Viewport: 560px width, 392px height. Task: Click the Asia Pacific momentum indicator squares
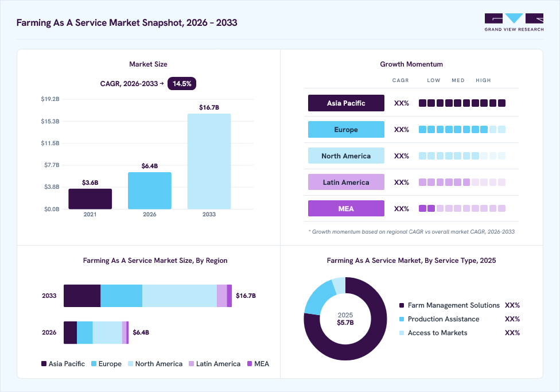coord(462,103)
